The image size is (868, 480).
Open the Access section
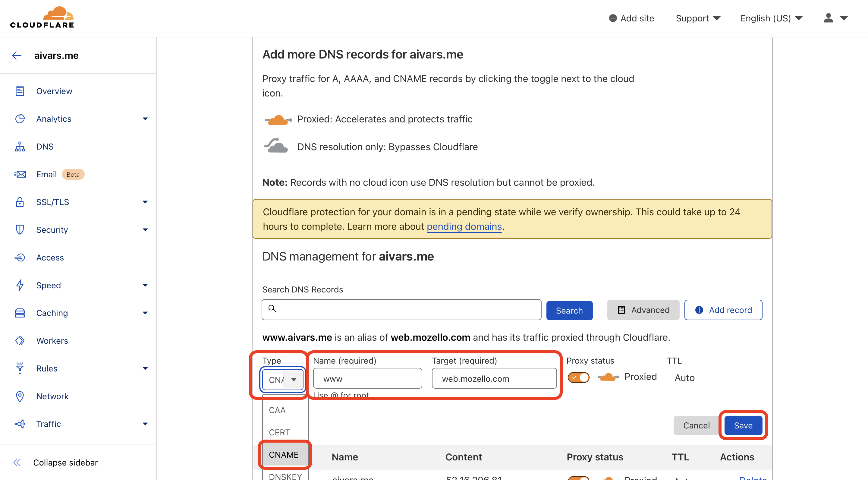pos(50,257)
